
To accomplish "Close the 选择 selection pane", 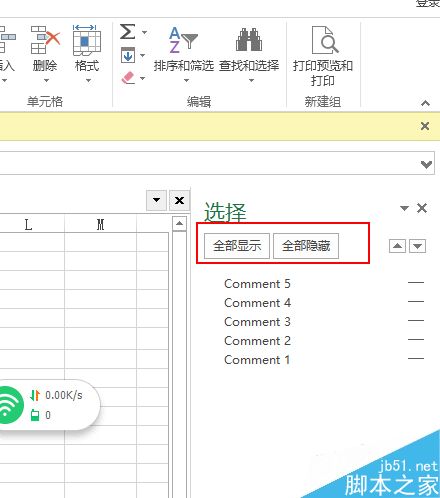I will click(422, 208).
